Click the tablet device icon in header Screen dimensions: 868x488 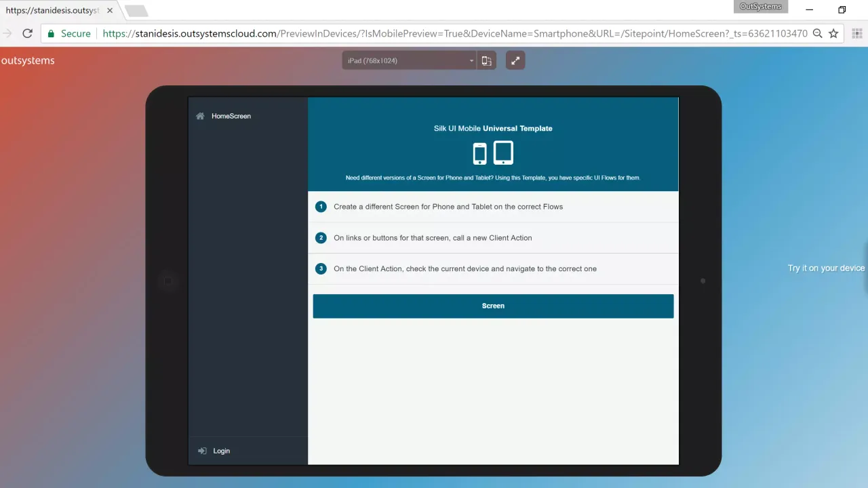(503, 152)
